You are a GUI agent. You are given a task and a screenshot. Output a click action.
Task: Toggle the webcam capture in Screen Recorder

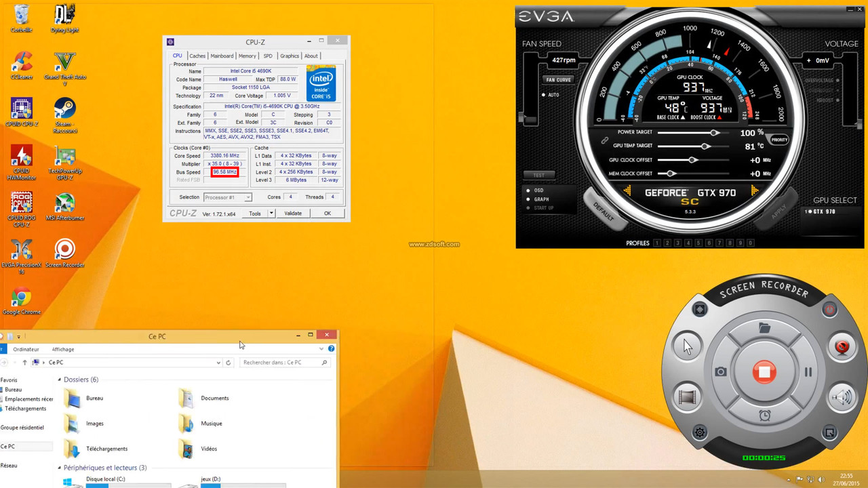(842, 347)
